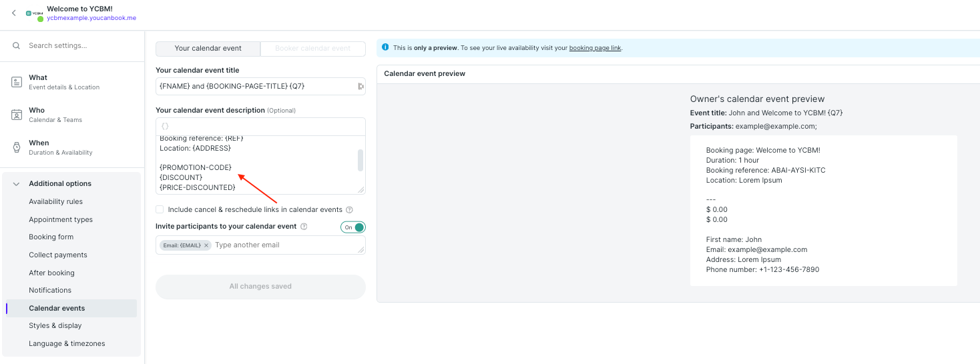Screen dimensions: 980x364
Task: Click the blue info icon in preview banner
Action: coord(385,47)
